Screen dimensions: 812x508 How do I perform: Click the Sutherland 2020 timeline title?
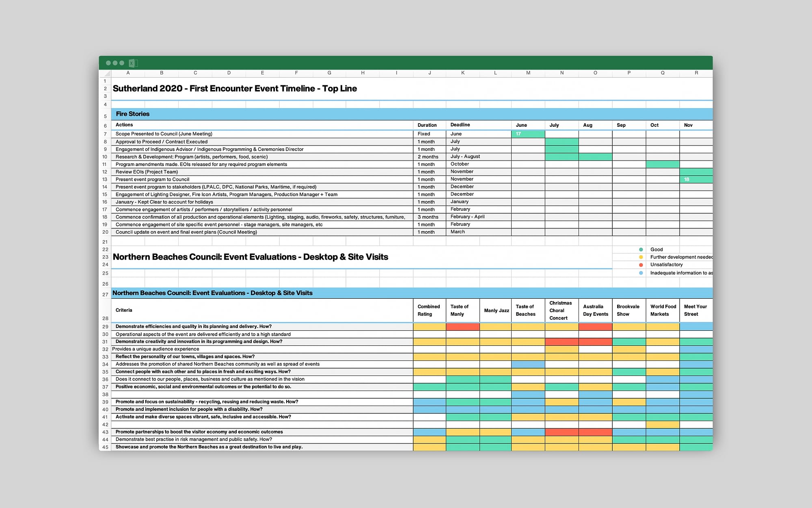(235, 89)
